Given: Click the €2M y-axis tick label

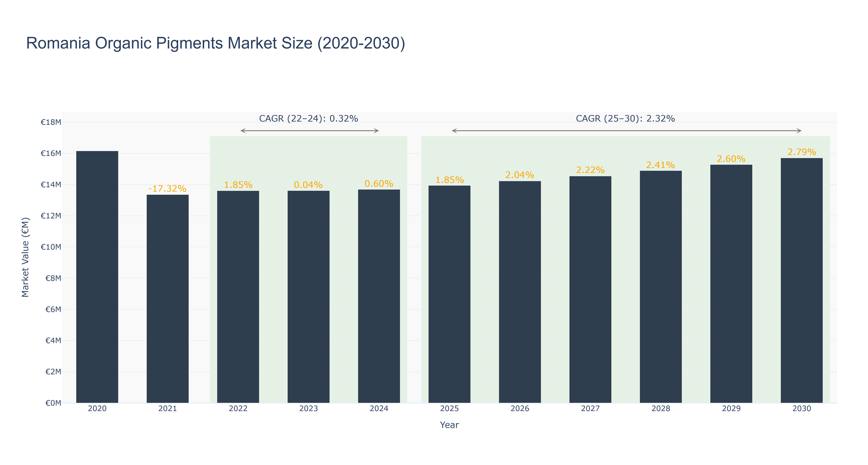Looking at the screenshot, I should click(x=53, y=372).
